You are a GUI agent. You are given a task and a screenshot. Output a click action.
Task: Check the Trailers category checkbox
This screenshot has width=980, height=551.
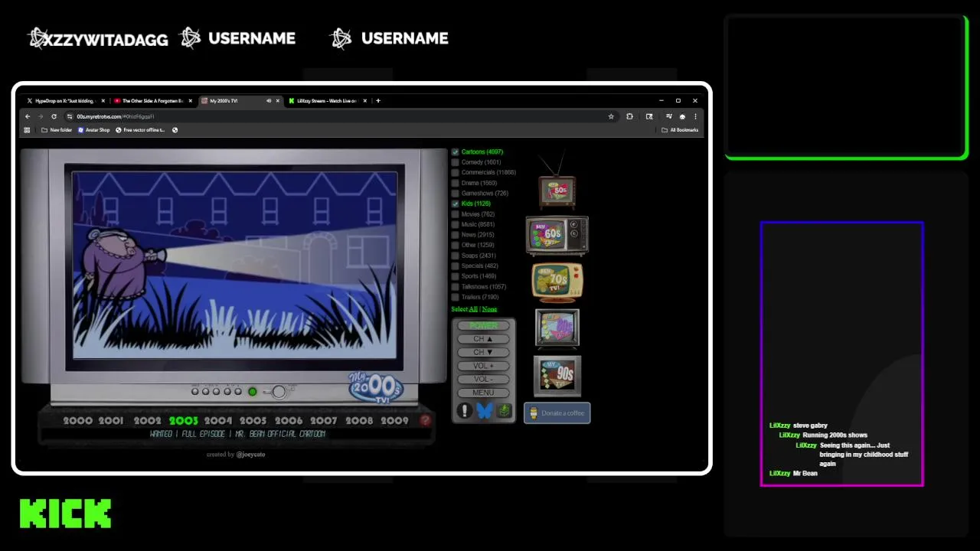pyautogui.click(x=455, y=297)
